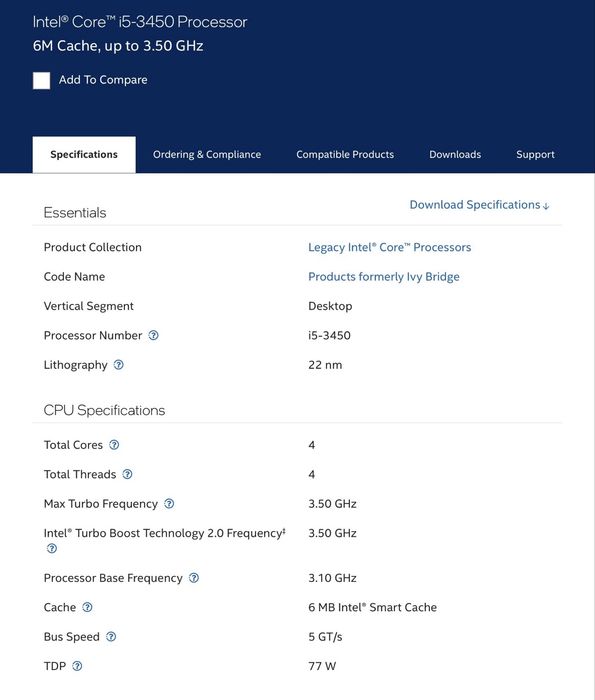Click the Code Name label

tap(74, 277)
